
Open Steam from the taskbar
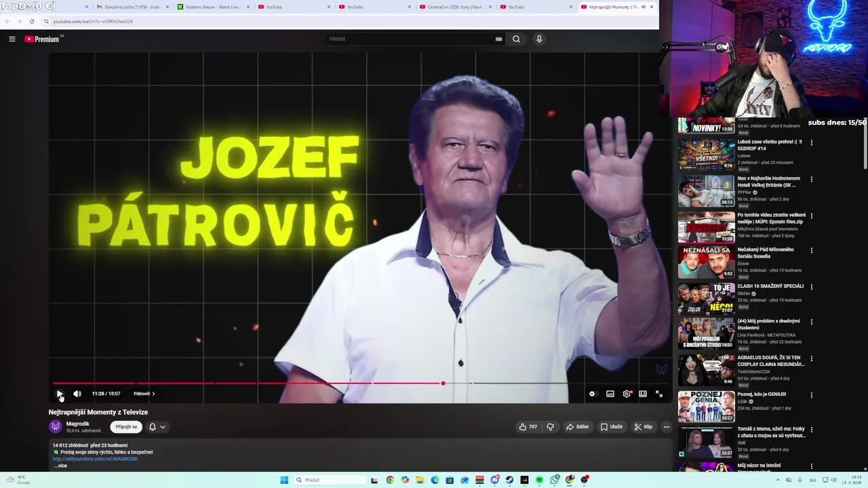tap(509, 480)
